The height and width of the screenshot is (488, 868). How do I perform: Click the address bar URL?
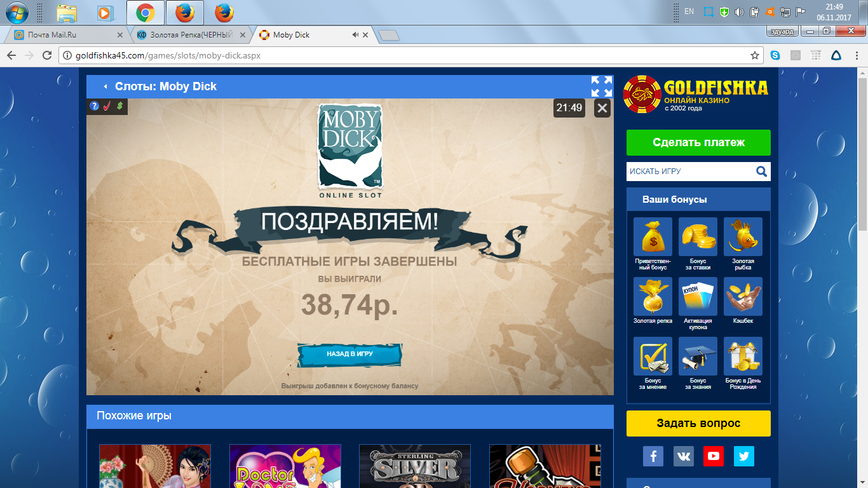pos(168,55)
